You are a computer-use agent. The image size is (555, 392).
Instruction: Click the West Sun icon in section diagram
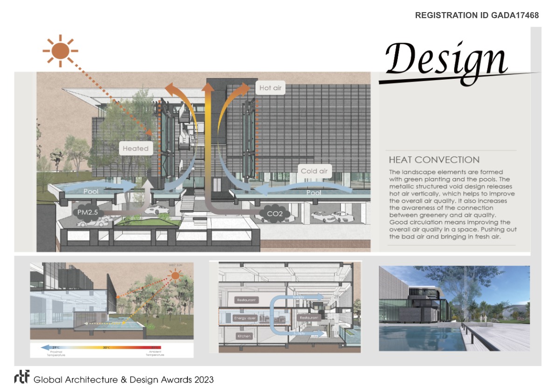point(175,276)
